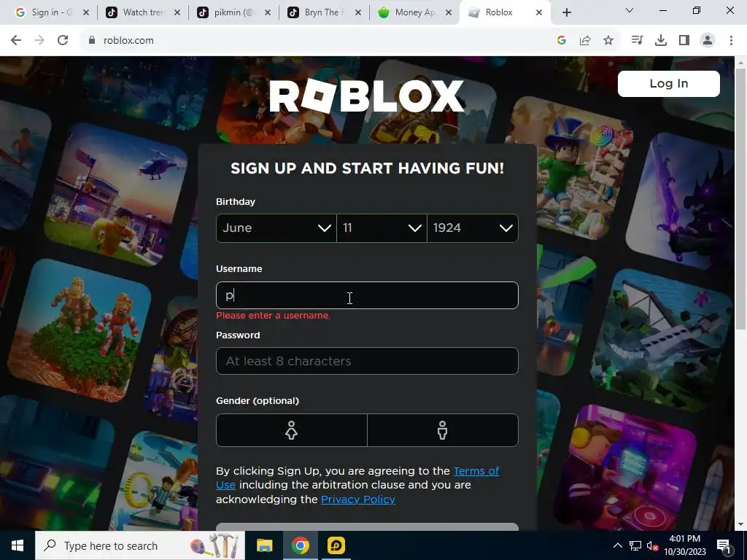Viewport: 747px width, 560px height.
Task: Open the Windows Start menu
Action: (18, 545)
